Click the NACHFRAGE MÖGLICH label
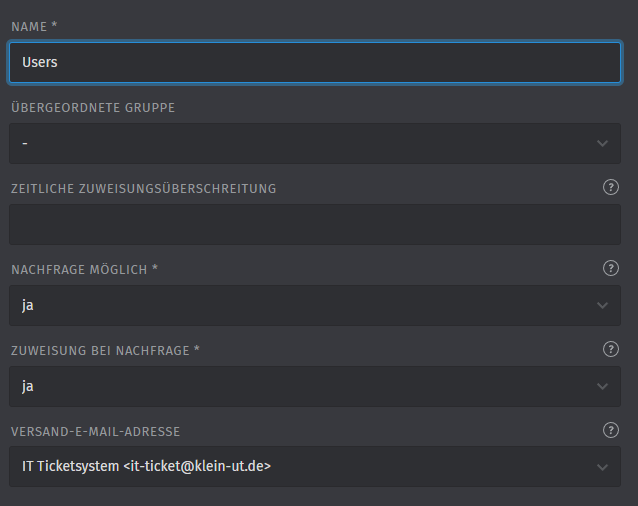This screenshot has height=506, width=638. tap(83, 269)
